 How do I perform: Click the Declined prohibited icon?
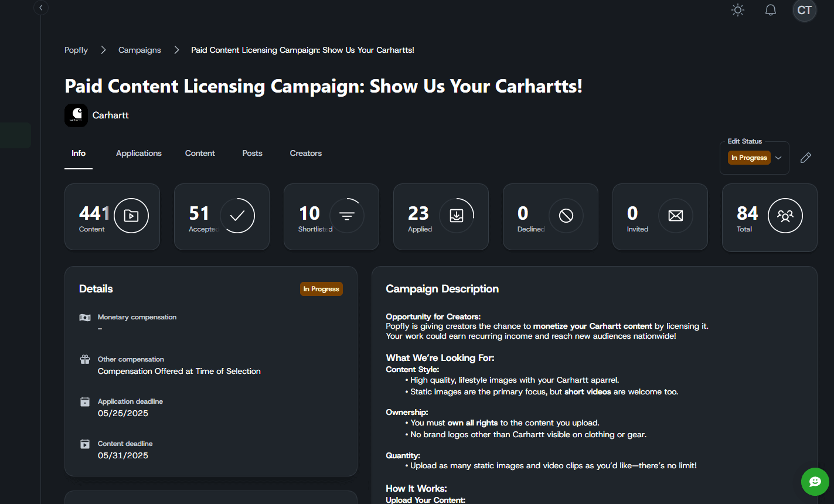(x=566, y=216)
